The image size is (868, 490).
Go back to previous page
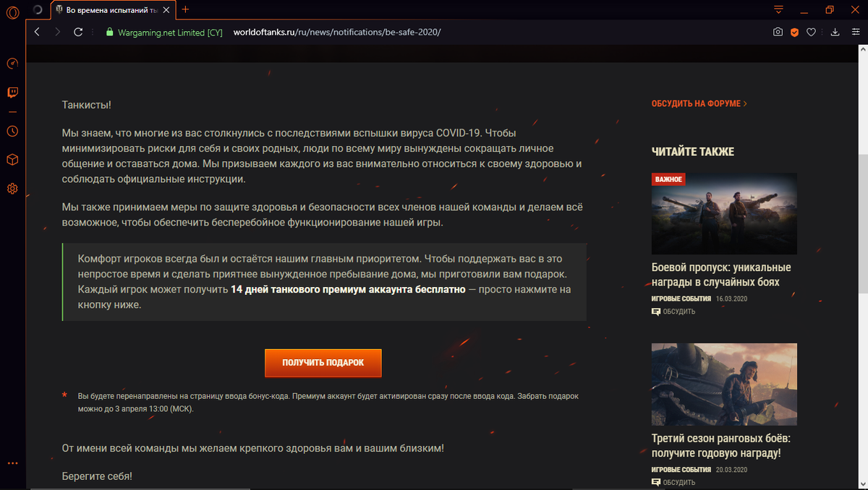pyautogui.click(x=37, y=32)
